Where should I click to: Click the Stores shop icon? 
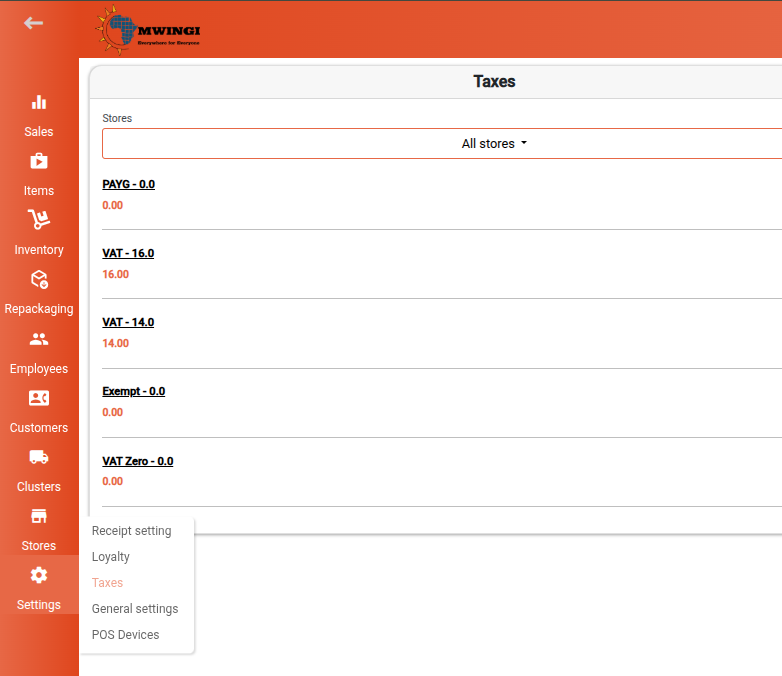tap(39, 516)
